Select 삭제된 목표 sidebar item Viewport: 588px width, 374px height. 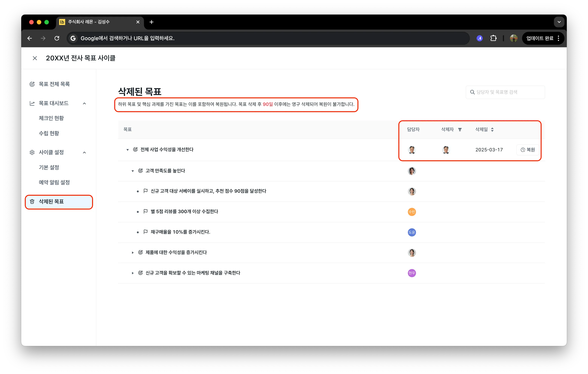tap(59, 202)
